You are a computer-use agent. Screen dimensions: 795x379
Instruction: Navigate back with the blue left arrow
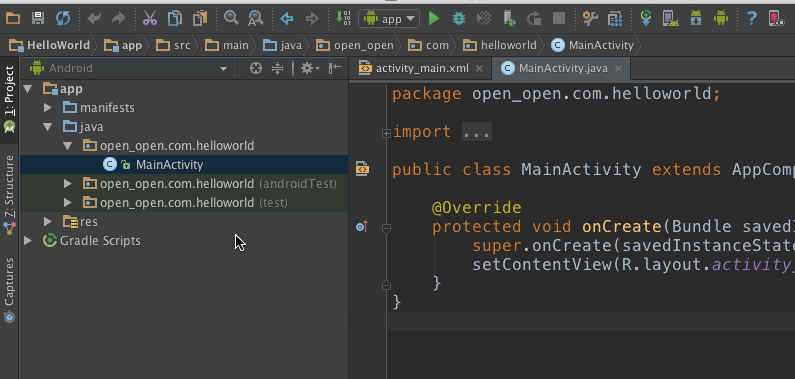[287, 19]
